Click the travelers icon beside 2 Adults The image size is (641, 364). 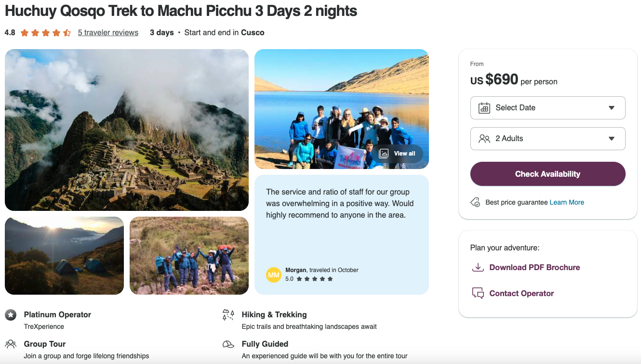[484, 139]
